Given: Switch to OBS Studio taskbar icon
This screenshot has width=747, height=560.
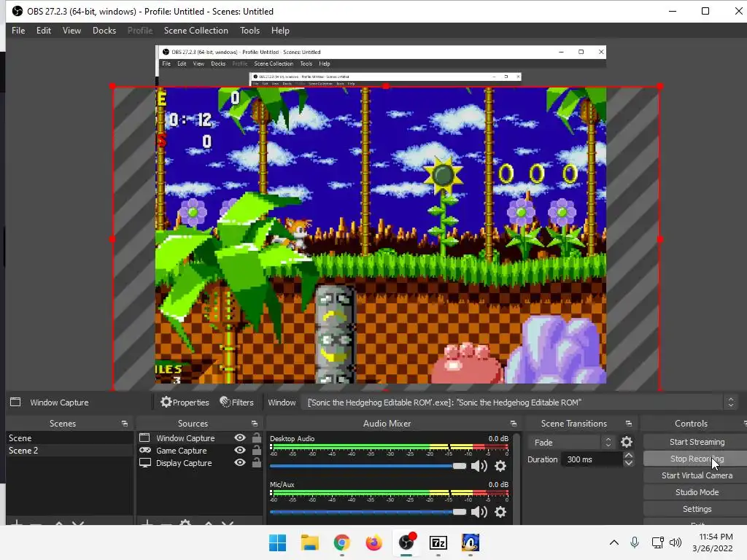Looking at the screenshot, I should click(406, 542).
